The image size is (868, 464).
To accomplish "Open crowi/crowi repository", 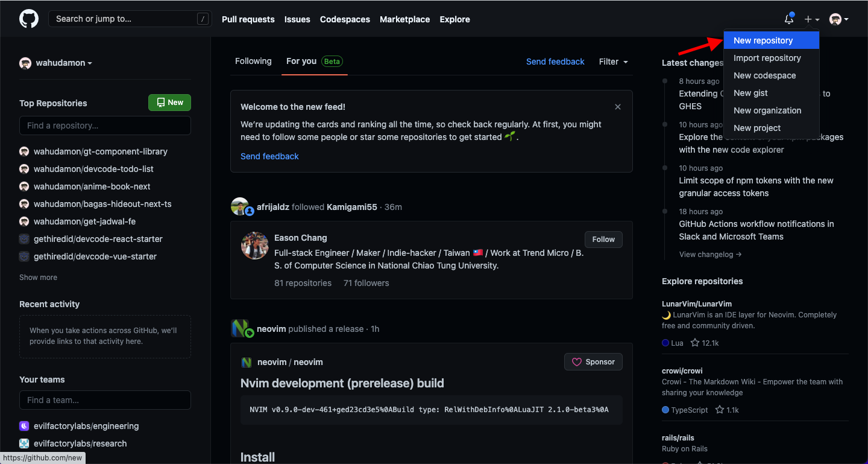I will click(682, 370).
